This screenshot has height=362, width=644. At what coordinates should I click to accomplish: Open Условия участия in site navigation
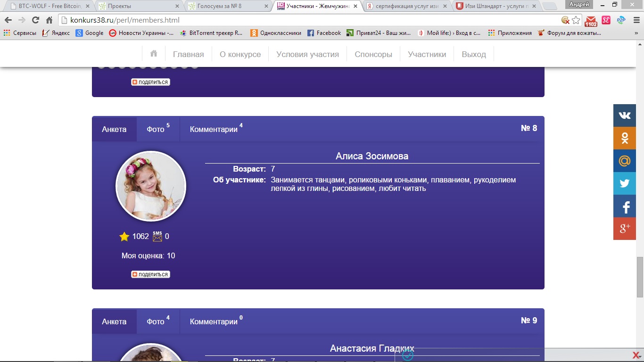pos(307,54)
